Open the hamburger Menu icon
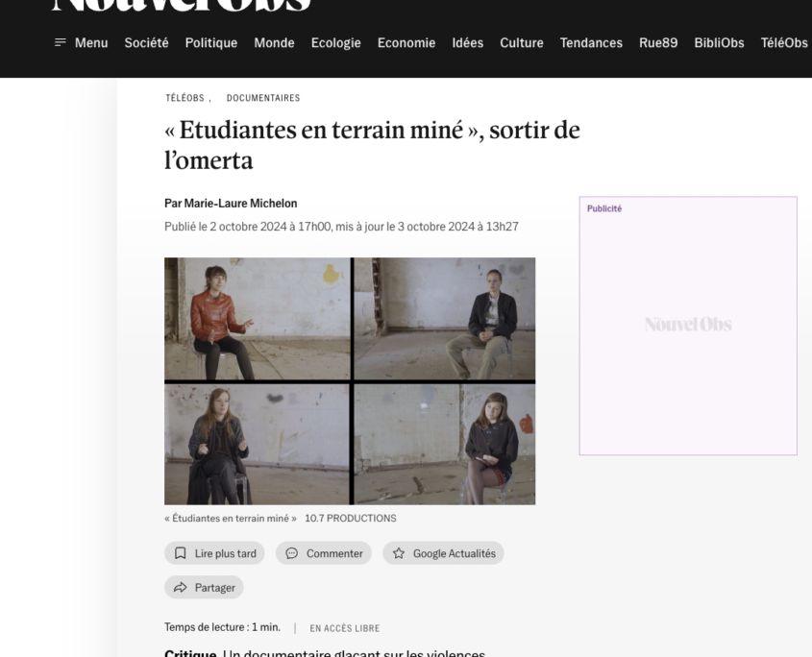This screenshot has width=812, height=657. [x=61, y=42]
